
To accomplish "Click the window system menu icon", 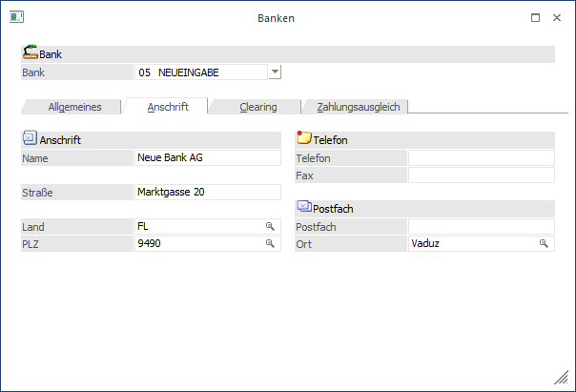I will click(16, 17).
